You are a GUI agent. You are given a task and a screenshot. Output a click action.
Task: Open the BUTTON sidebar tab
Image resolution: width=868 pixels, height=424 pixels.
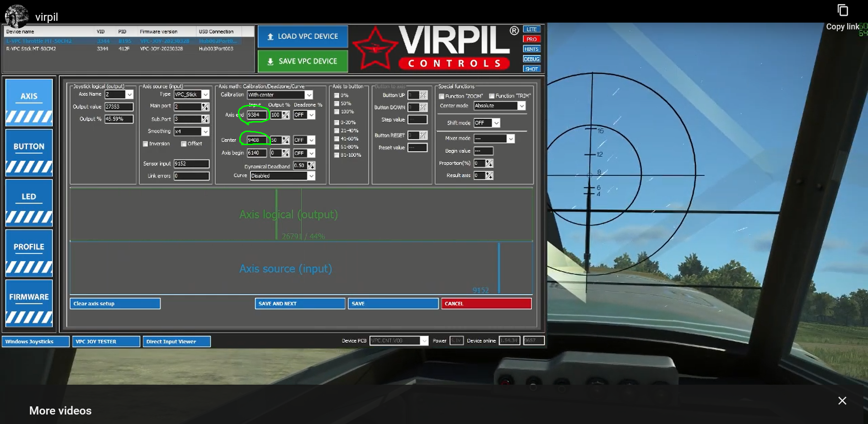coord(29,153)
